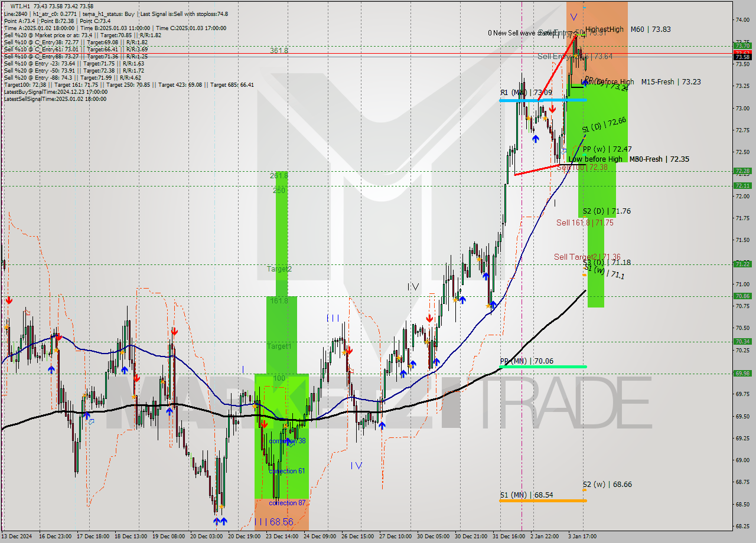
Task: Click the 'Sell Target2 | 71.36' label
Action: click(587, 257)
